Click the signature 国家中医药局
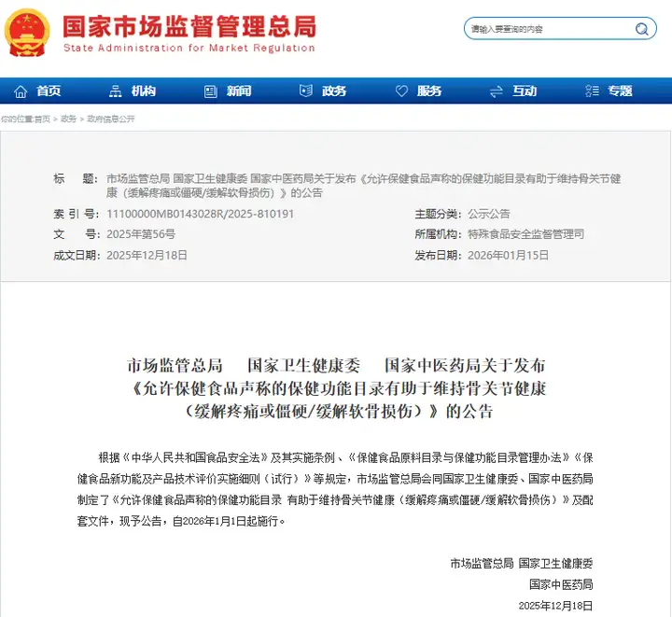Image resolution: width=672 pixels, height=617 pixels. coord(561,584)
